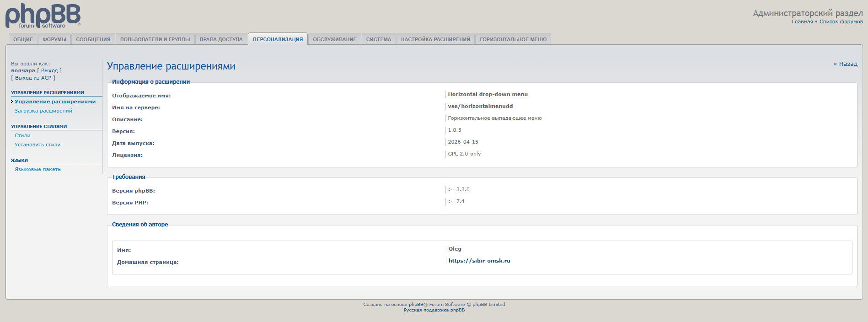The height and width of the screenshot is (322, 868).
Task: Select ПОЛЬЗОВАТЕЛИ И ГРУППЫ tab
Action: tap(155, 39)
